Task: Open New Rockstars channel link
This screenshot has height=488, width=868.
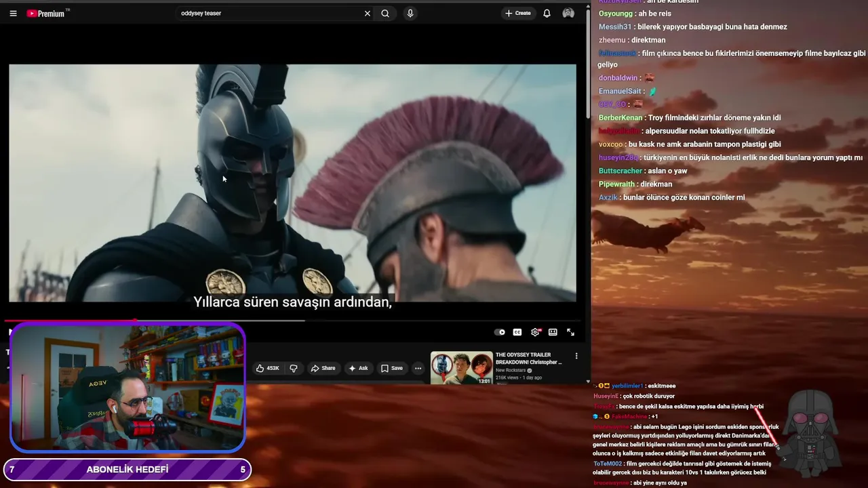Action: [x=512, y=370]
